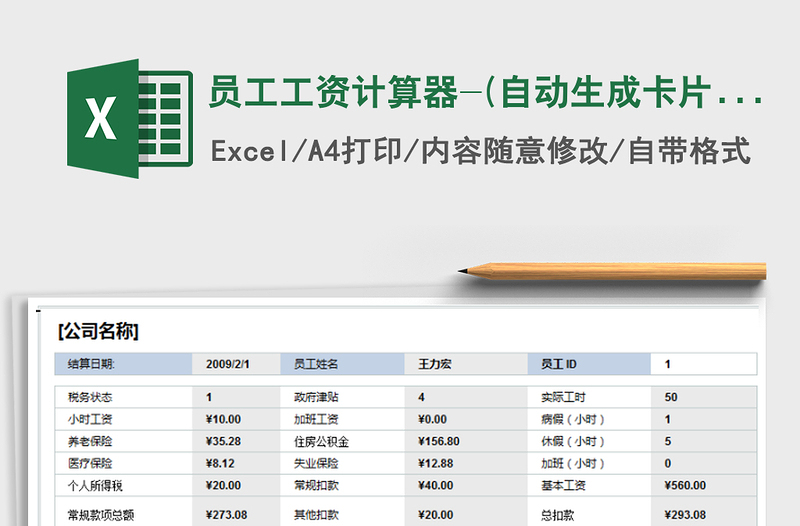This screenshot has width=800, height=526.
Task: Select the 常规扣款 label cell
Action: pos(342,485)
